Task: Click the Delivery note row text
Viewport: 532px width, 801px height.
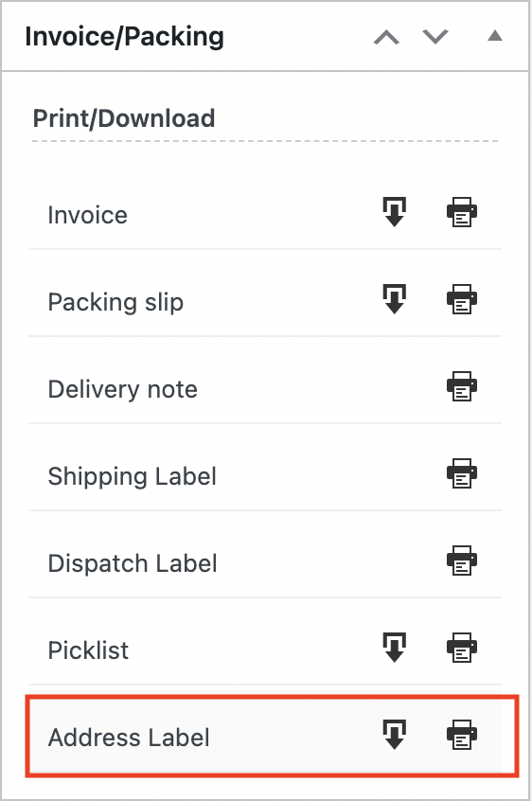Action: (122, 389)
